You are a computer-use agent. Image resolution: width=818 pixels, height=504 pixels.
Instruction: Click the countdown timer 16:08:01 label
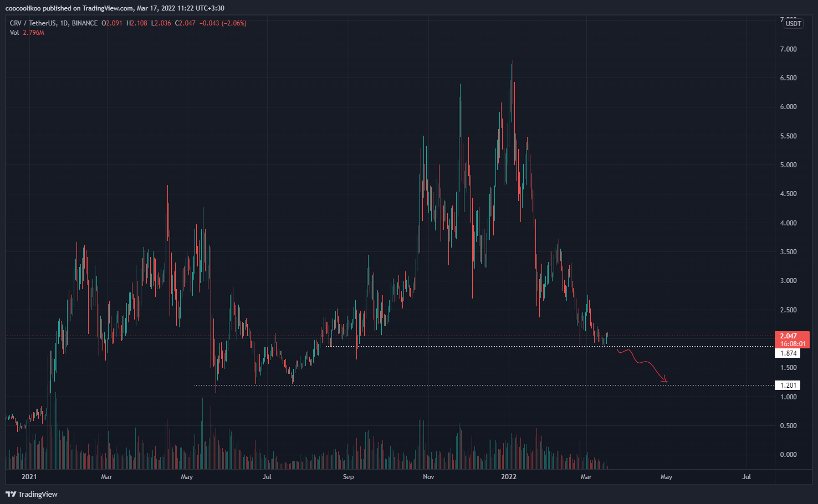tap(792, 344)
